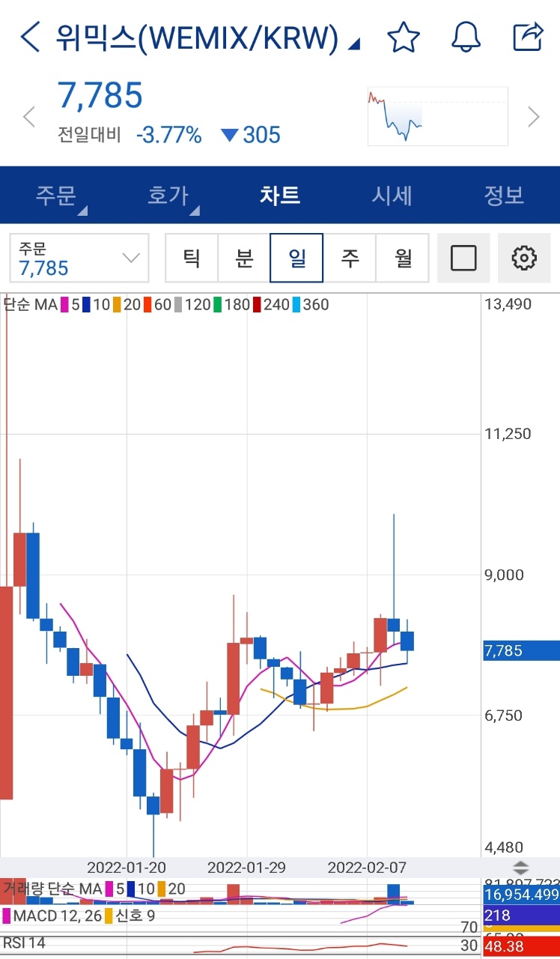The height and width of the screenshot is (959, 560).
Task: Add WEMIX to favorites with star icon
Action: [x=404, y=37]
